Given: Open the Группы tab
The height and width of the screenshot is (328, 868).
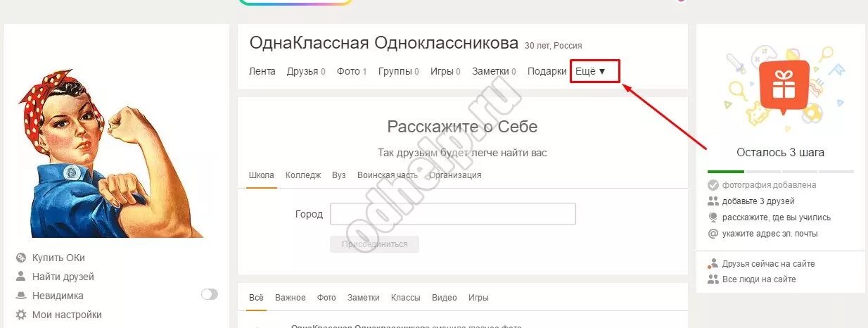Looking at the screenshot, I should click(399, 71).
